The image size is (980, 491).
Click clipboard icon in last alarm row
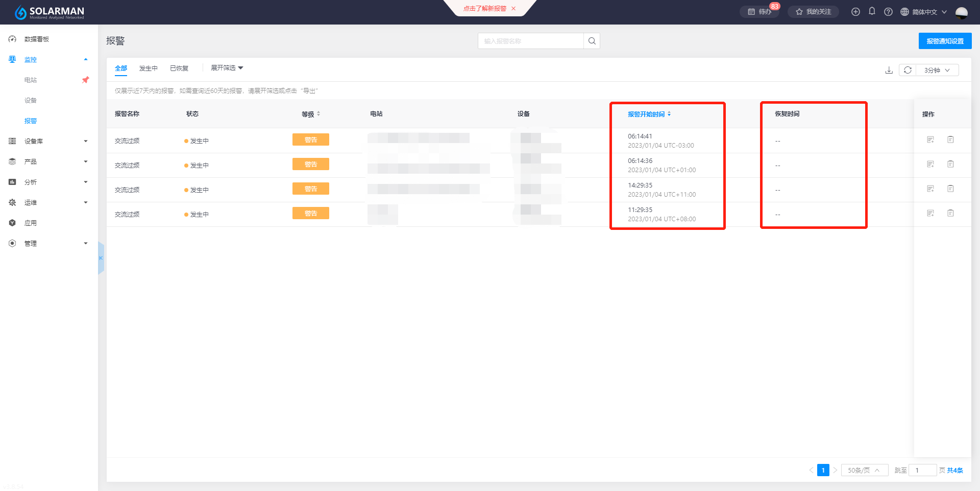point(950,213)
